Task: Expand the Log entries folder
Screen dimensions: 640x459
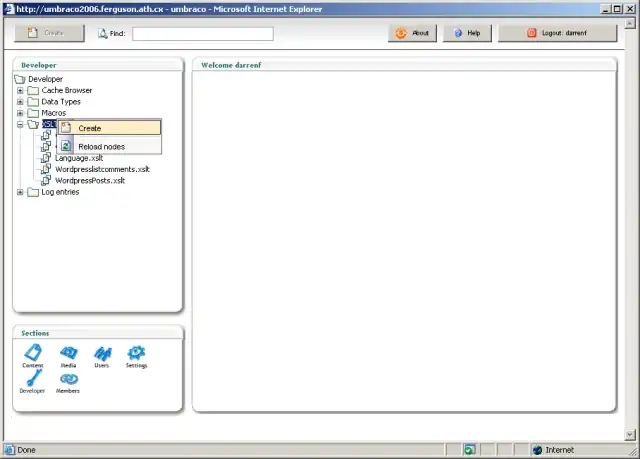Action: coord(20,192)
